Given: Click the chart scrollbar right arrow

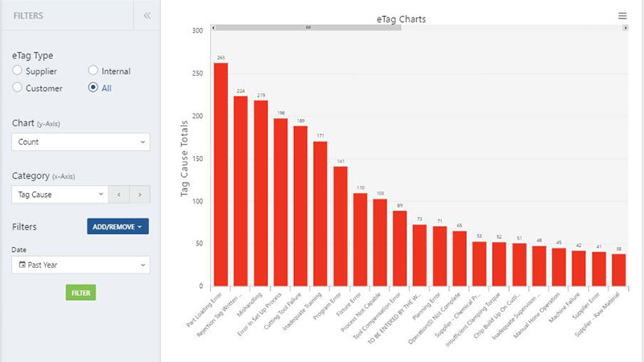Looking at the screenshot, I should point(625,27).
